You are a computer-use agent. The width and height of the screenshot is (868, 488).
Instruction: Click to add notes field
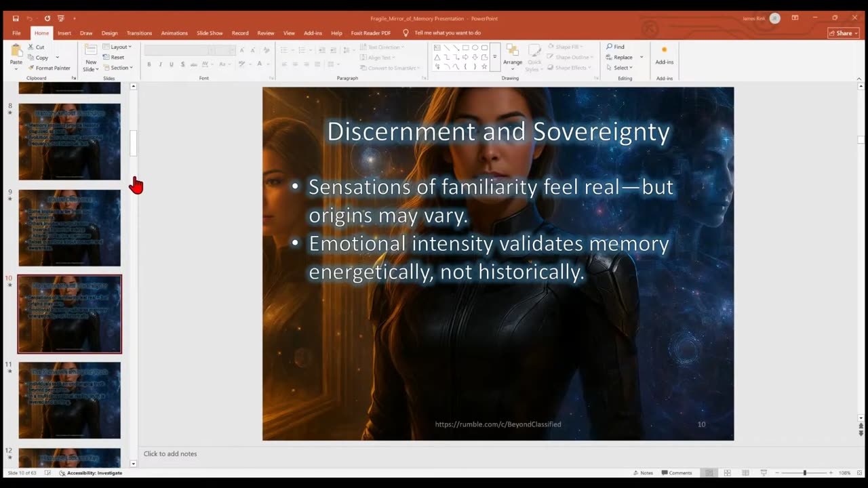[170, 453]
